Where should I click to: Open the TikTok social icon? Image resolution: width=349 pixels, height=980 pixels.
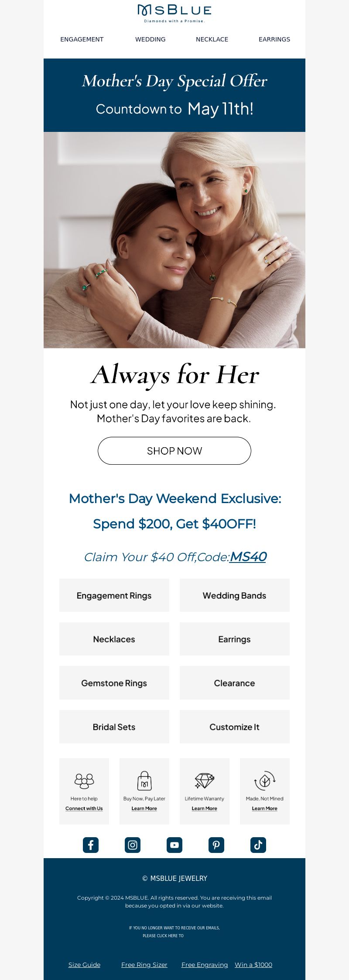pos(258,845)
